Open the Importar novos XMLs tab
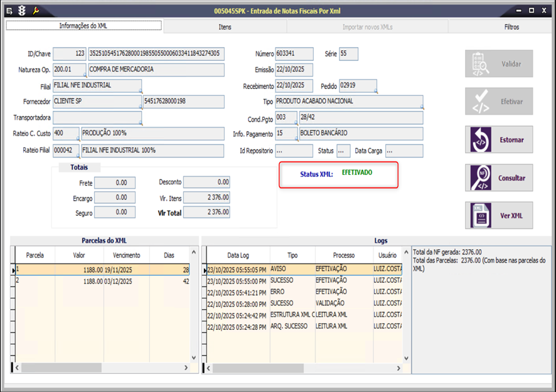Screen dimensions: 556x392 367,27
